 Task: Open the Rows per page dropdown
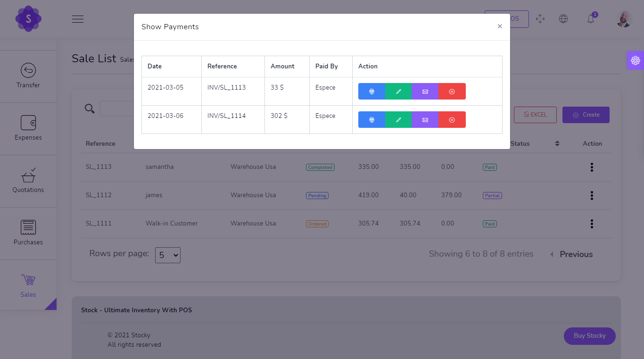[x=167, y=255]
